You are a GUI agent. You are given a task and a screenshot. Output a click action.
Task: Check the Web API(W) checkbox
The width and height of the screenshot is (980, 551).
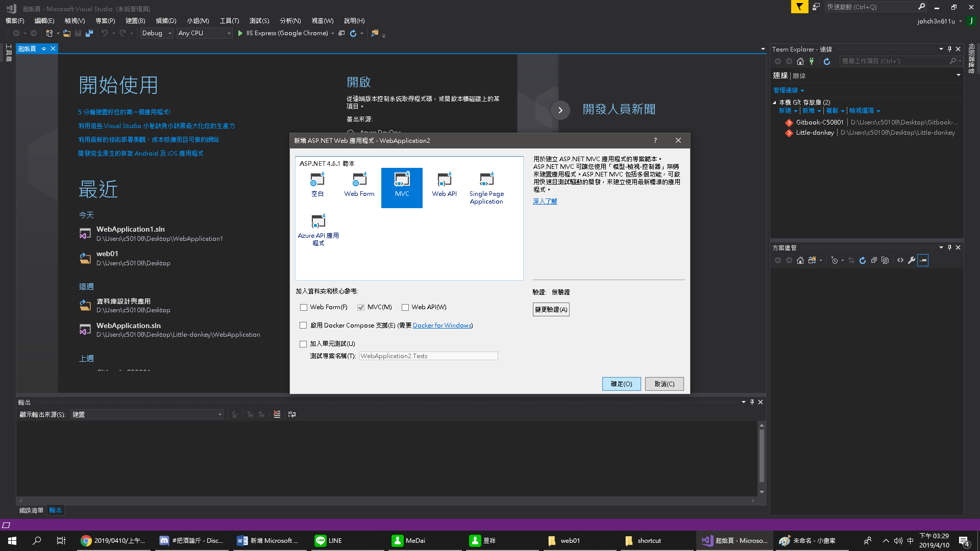tap(405, 307)
